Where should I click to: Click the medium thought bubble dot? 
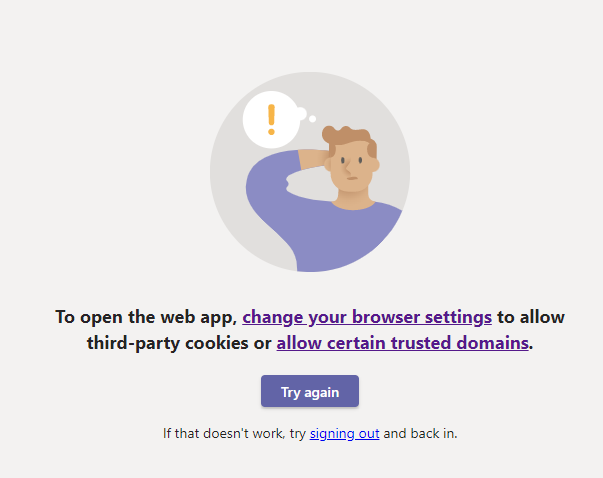coord(300,114)
